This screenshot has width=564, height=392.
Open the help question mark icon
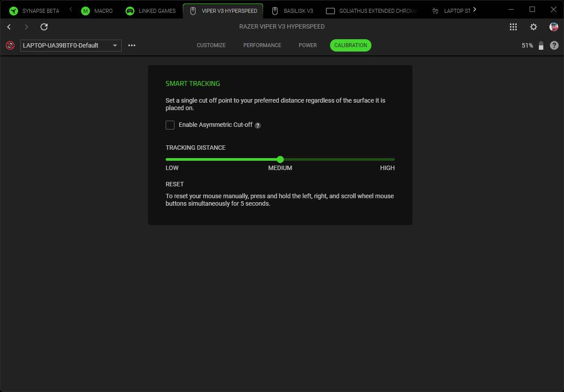click(554, 45)
